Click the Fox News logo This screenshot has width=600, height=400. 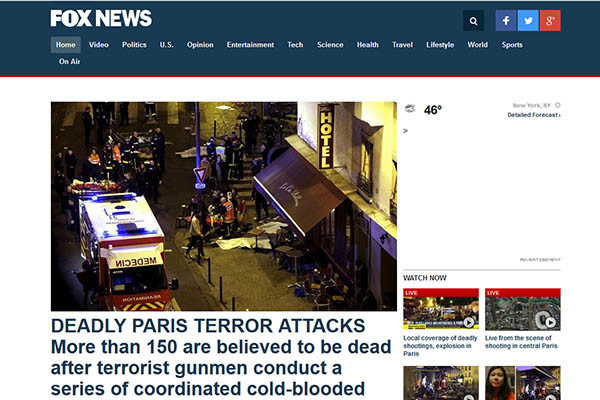pos(101,19)
